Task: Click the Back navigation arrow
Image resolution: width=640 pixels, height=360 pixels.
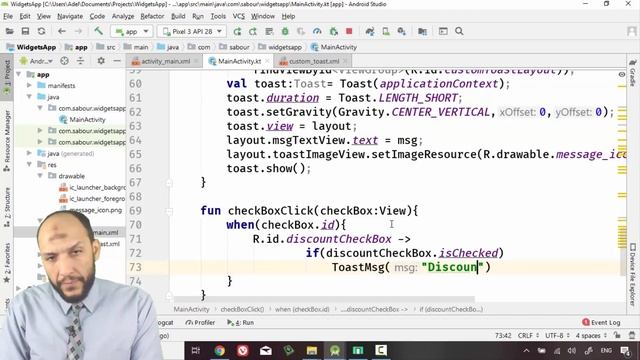Action: point(62,31)
